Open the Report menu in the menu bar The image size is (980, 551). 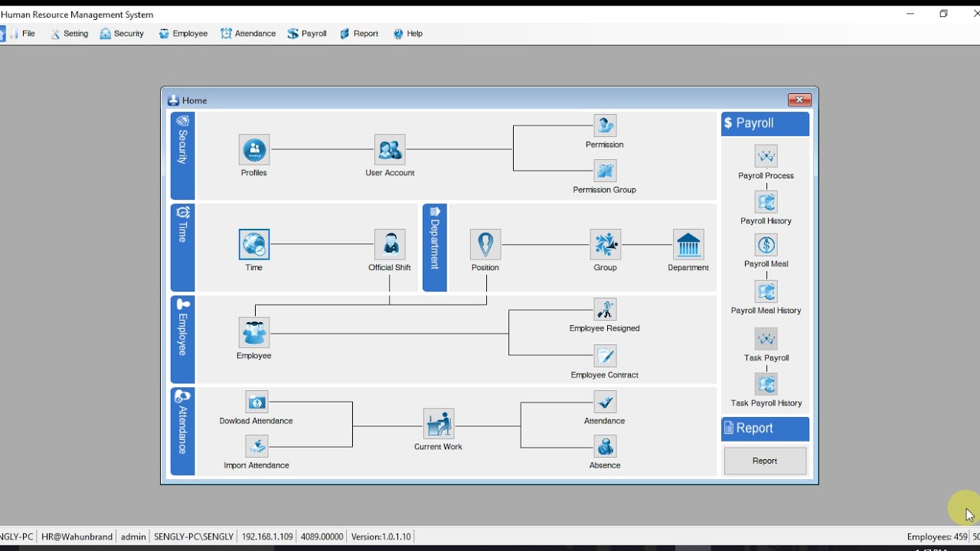click(x=360, y=34)
